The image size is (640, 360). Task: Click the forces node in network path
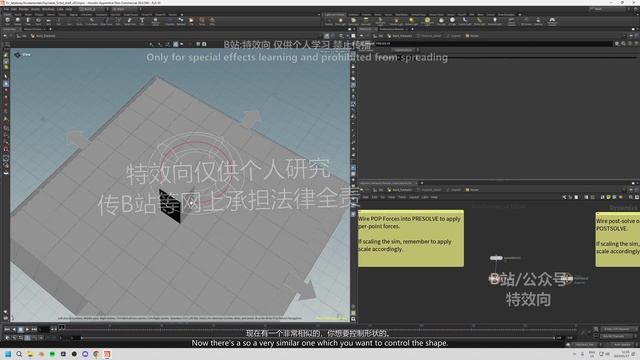point(473,190)
